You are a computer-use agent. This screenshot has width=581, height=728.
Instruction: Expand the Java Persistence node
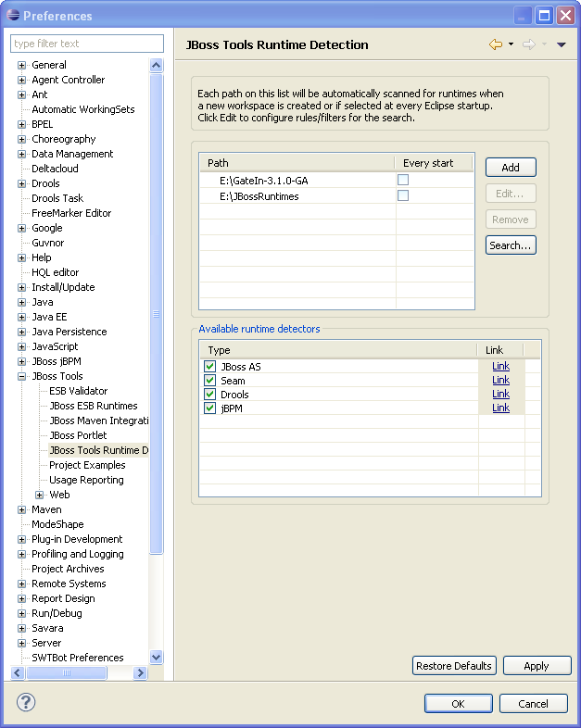pyautogui.click(x=21, y=332)
